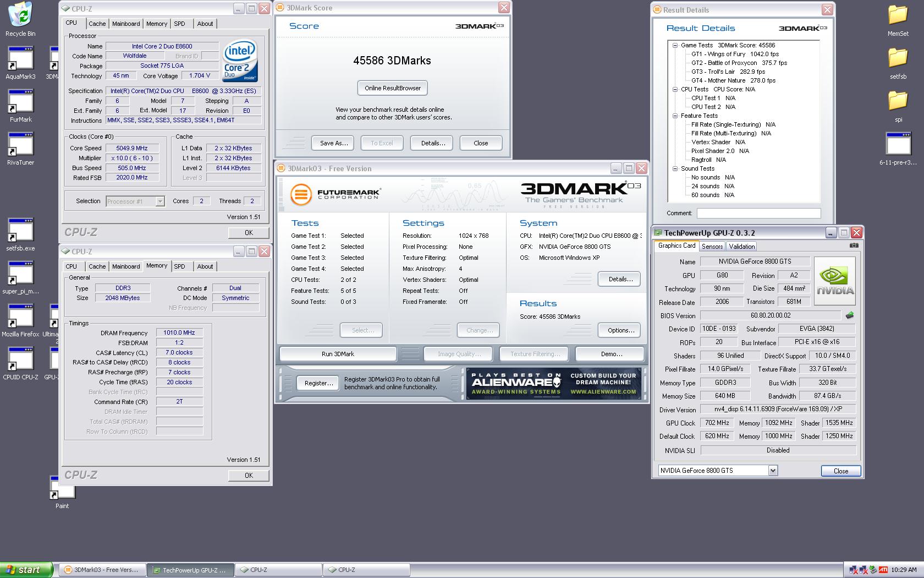Switch to SPD tab in bottom CPU-Z
This screenshot has height=578, width=924.
pos(179,266)
